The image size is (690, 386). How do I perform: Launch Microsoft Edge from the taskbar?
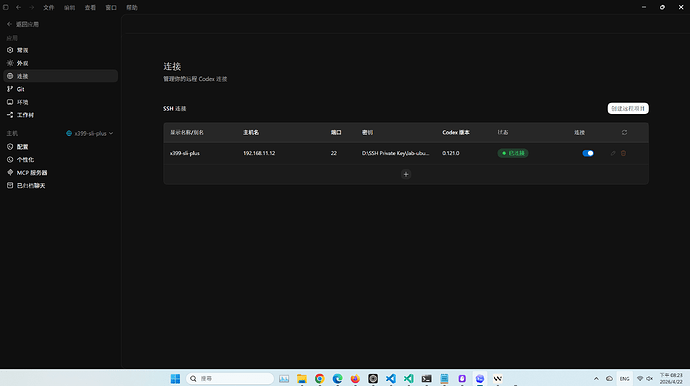(x=338, y=379)
